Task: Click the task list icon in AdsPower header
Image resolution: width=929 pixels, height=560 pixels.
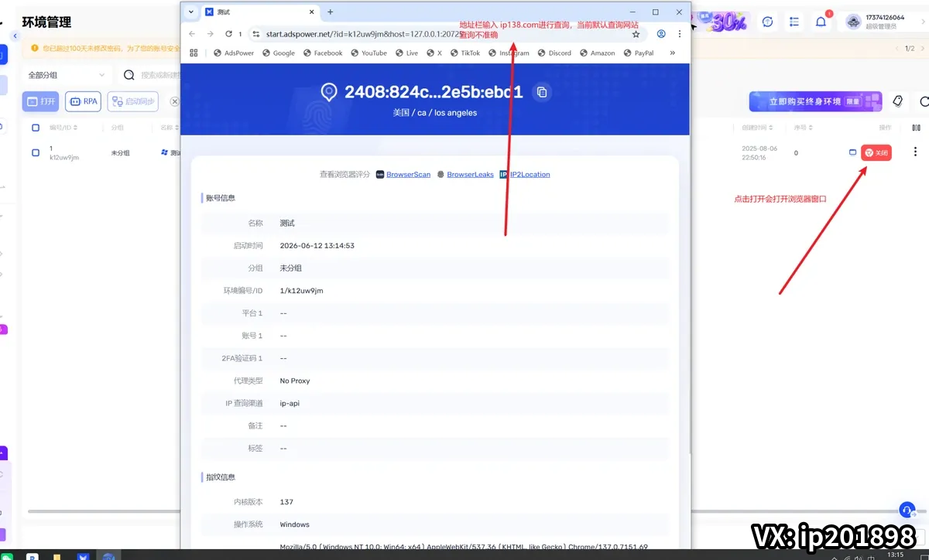Action: click(794, 22)
